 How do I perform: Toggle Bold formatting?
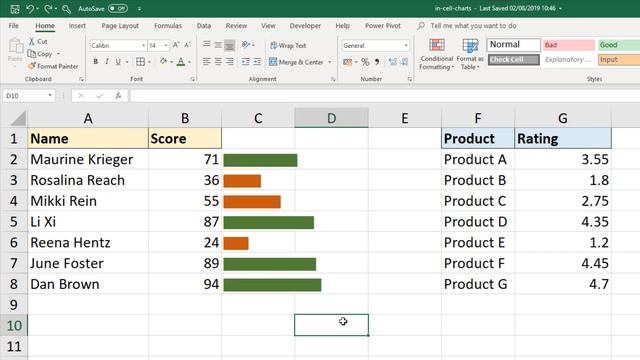(x=96, y=62)
